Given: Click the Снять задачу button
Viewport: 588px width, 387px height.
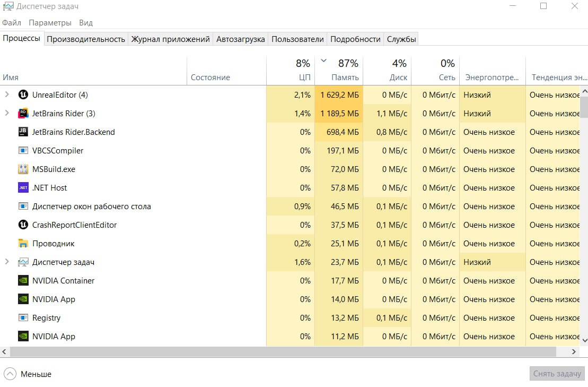Looking at the screenshot, I should pyautogui.click(x=557, y=374).
